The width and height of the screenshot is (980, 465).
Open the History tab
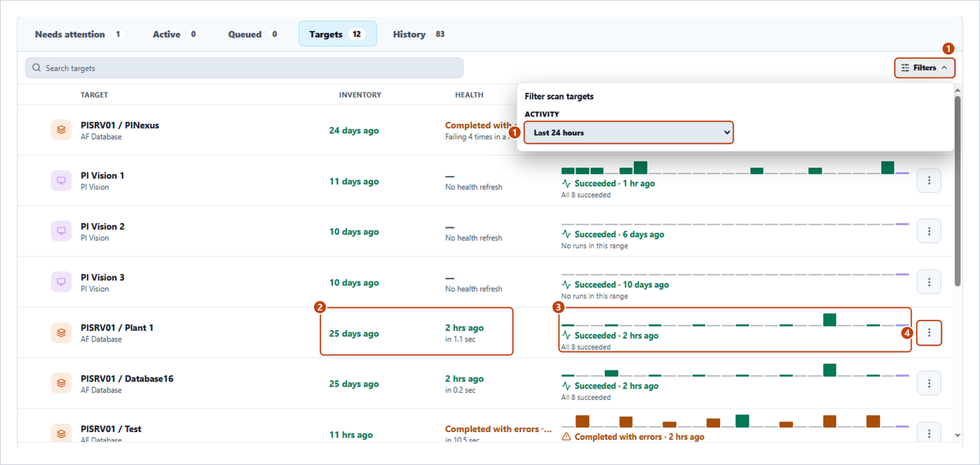pyautogui.click(x=421, y=34)
